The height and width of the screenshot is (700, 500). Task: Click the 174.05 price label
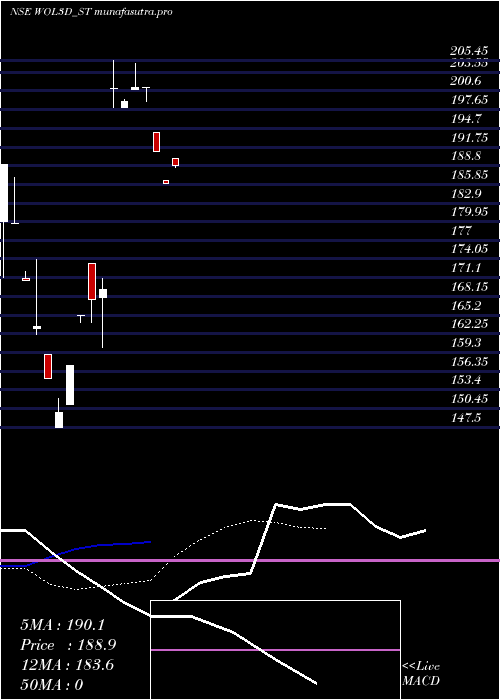click(x=470, y=249)
